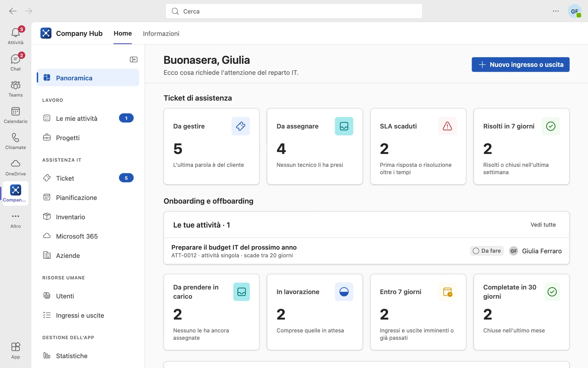Screen dimensions: 588x368
Task: Open Aziende in the sidebar
Action: pyautogui.click(x=88, y=255)
